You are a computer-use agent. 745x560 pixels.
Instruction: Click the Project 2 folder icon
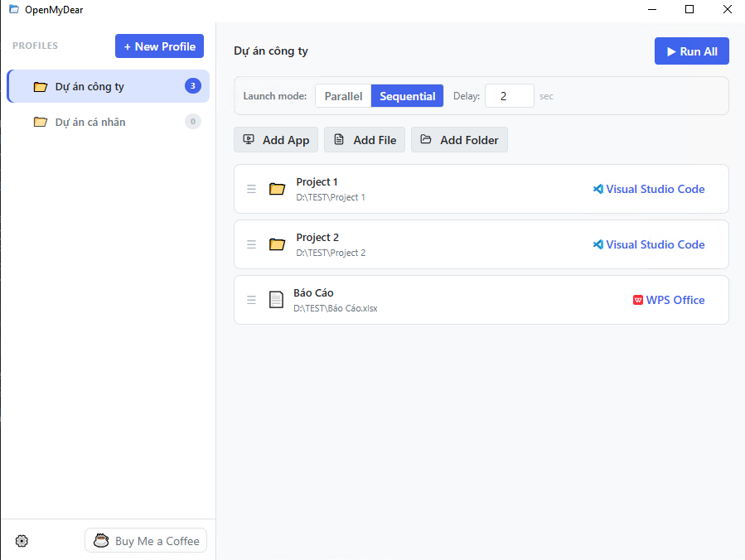[x=277, y=244]
